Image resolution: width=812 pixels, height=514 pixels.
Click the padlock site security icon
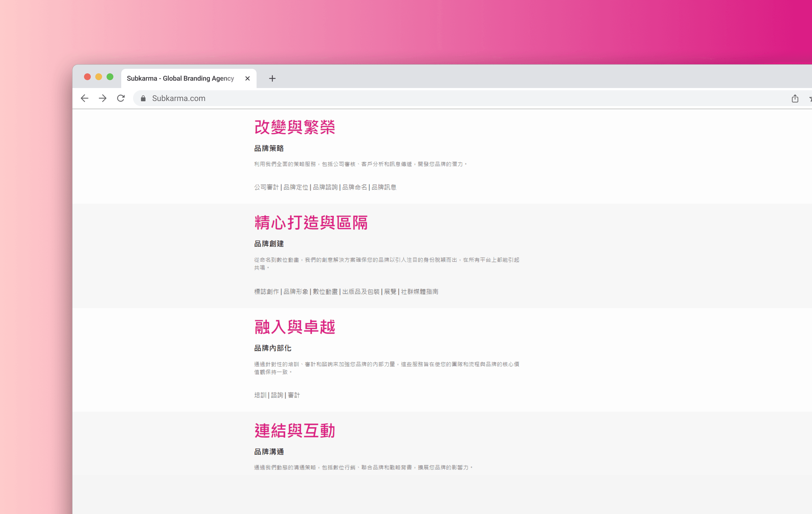pos(143,98)
